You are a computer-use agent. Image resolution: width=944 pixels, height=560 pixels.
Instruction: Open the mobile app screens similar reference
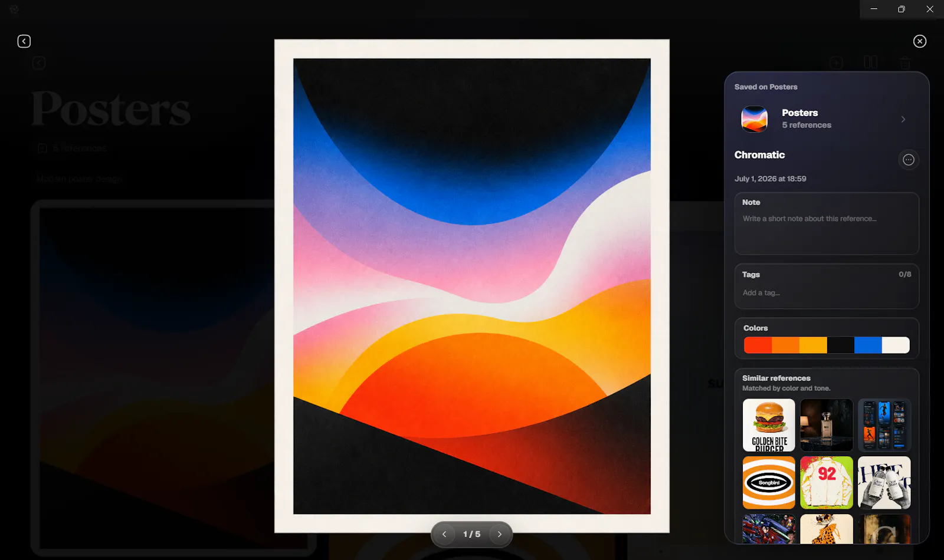884,425
